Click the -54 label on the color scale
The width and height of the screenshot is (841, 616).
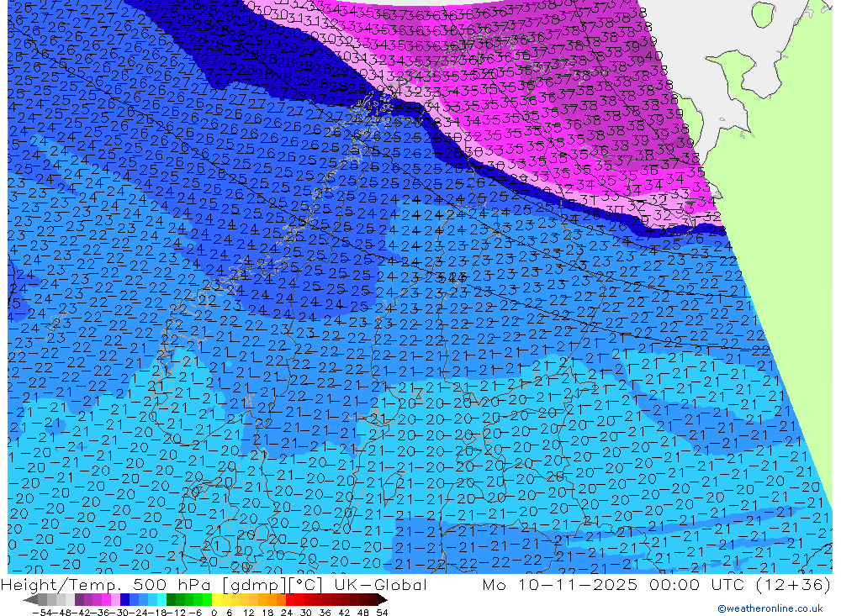[x=43, y=613]
